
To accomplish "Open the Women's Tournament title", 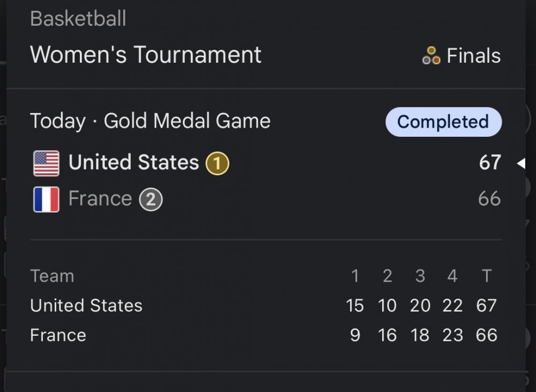I will pyautogui.click(x=146, y=55).
